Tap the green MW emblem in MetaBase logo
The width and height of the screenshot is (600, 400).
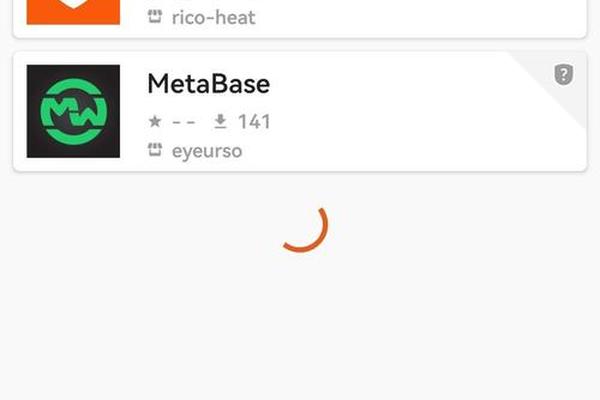[x=73, y=111]
